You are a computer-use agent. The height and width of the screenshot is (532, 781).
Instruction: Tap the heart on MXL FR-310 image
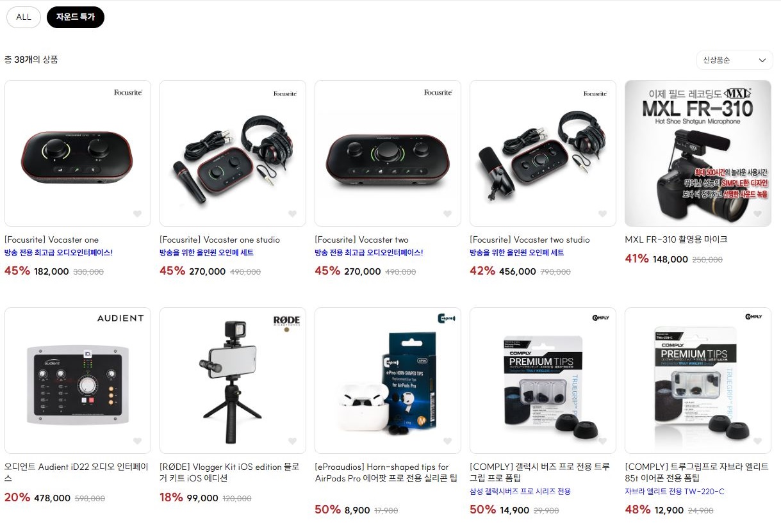coord(757,214)
